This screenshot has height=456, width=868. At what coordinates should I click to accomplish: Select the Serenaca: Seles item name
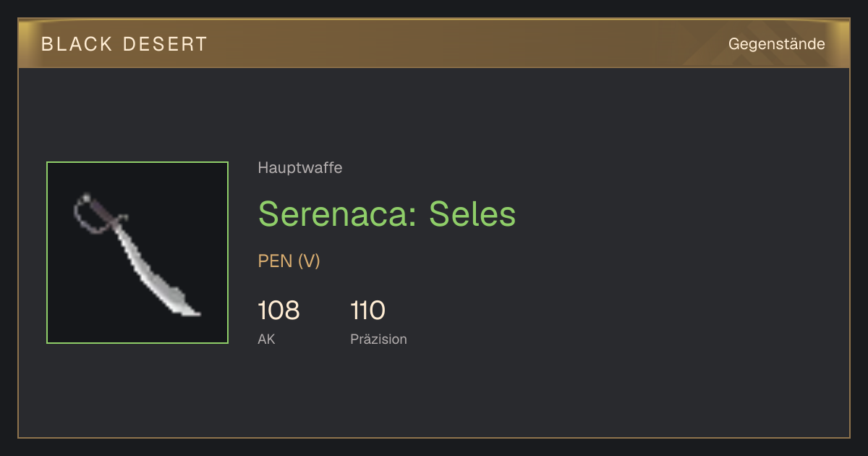387,214
